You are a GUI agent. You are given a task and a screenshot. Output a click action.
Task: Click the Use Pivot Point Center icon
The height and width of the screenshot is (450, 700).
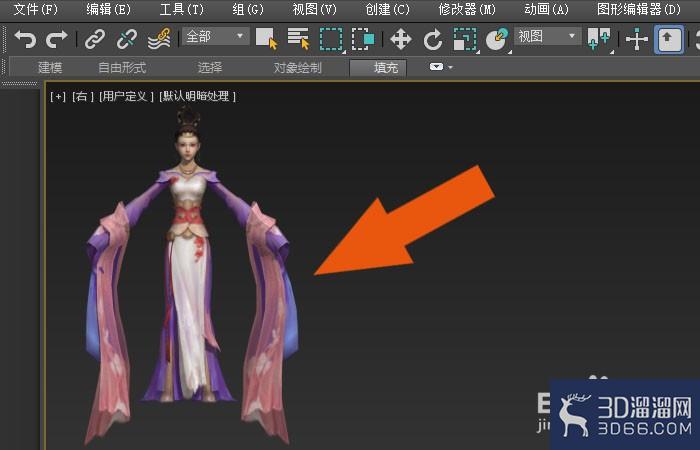click(599, 39)
